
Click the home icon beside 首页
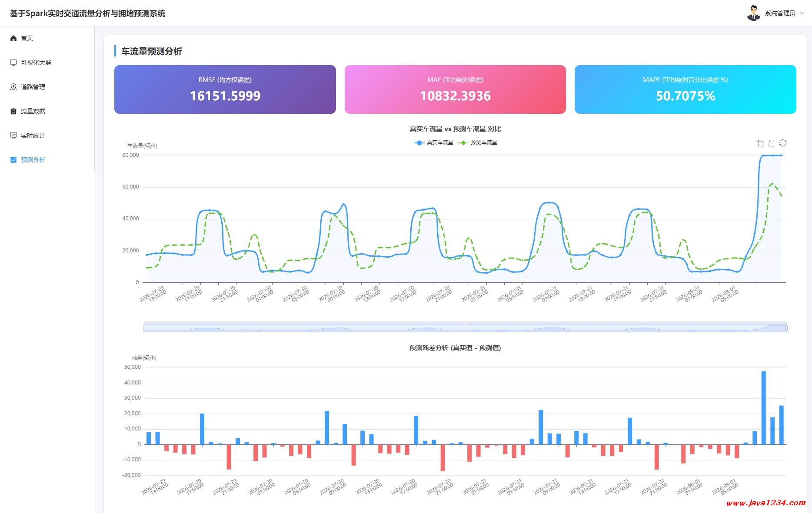click(x=13, y=38)
